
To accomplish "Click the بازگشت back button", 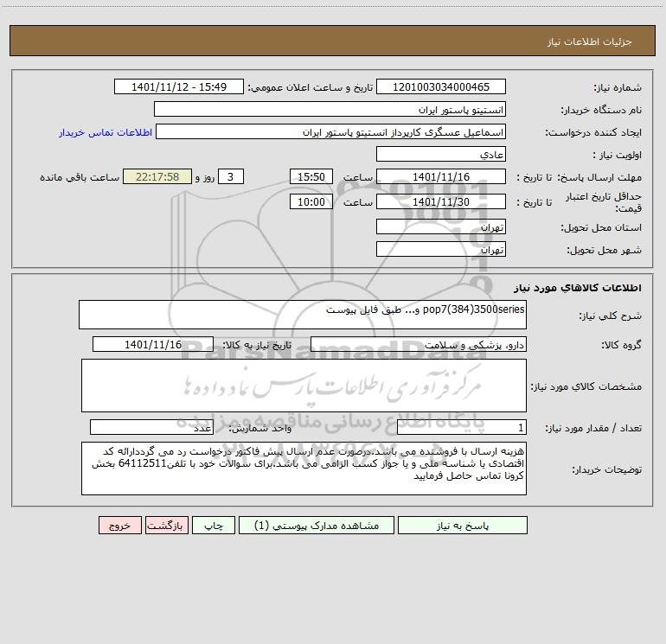I will [x=166, y=526].
